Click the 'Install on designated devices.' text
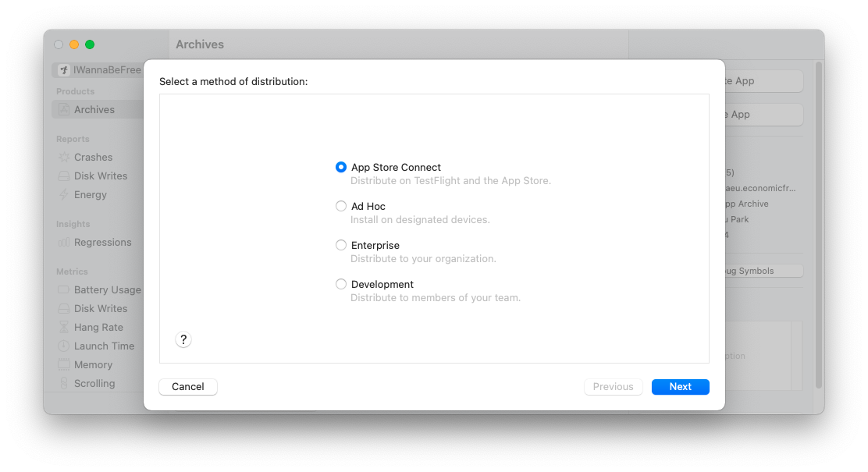The width and height of the screenshot is (868, 472). pyautogui.click(x=420, y=220)
